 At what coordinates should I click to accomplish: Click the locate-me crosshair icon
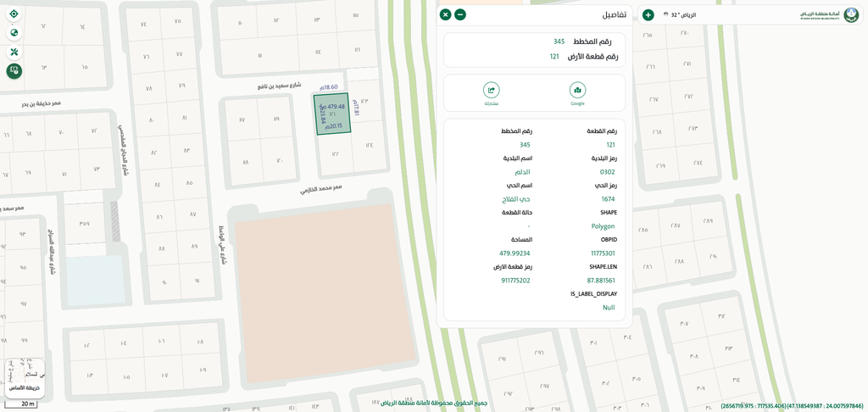pos(14,14)
